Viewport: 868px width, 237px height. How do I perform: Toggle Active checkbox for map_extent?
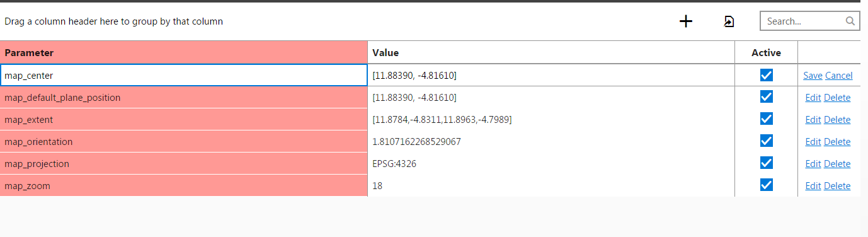pos(767,119)
